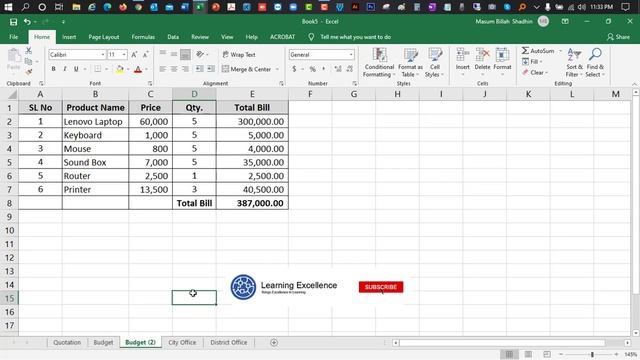Viewport: 640px width, 360px height.
Task: Click the Orientation text angle icon
Action: coord(200,54)
